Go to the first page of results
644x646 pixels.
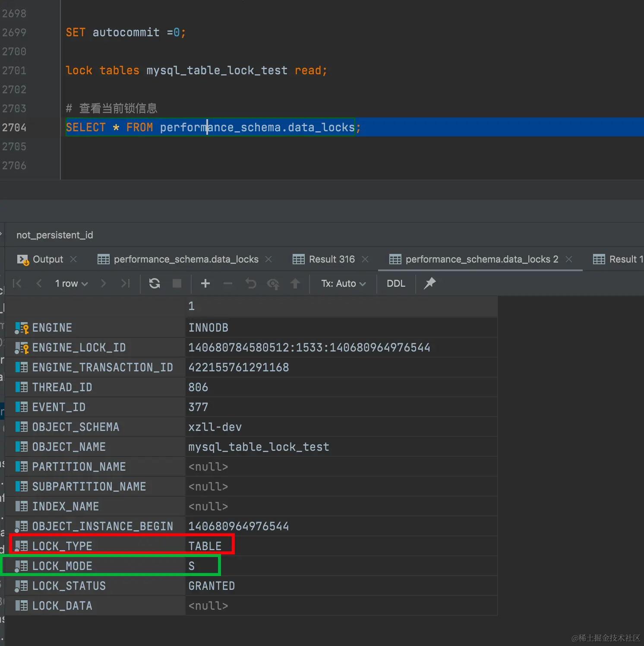tap(17, 283)
